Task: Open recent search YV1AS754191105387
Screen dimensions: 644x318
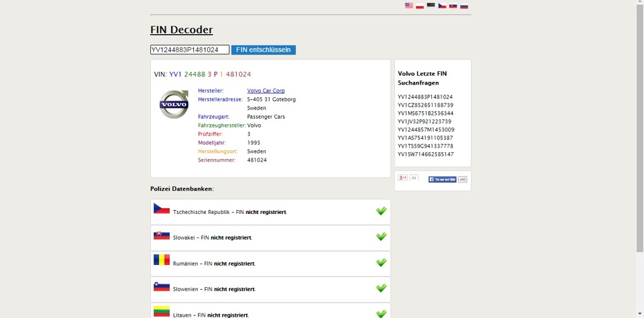Action: coord(425,138)
